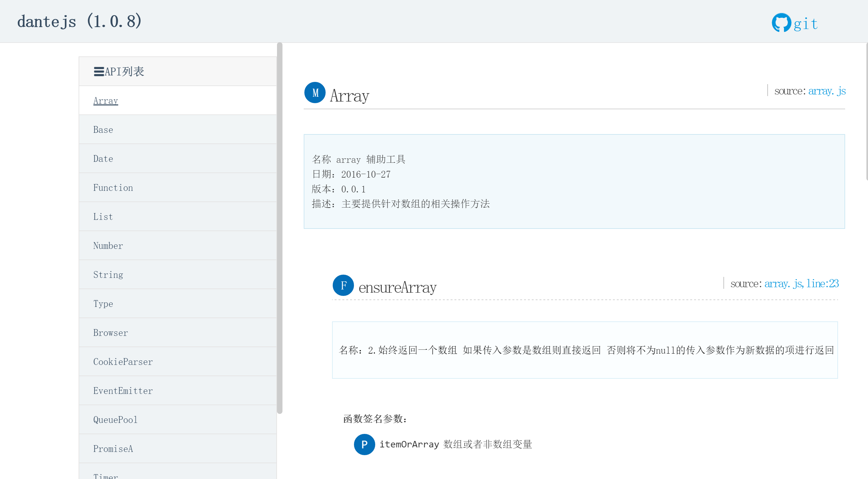Viewport: 868px width, 479px height.
Task: Select Function in the API list
Action: coord(177,188)
